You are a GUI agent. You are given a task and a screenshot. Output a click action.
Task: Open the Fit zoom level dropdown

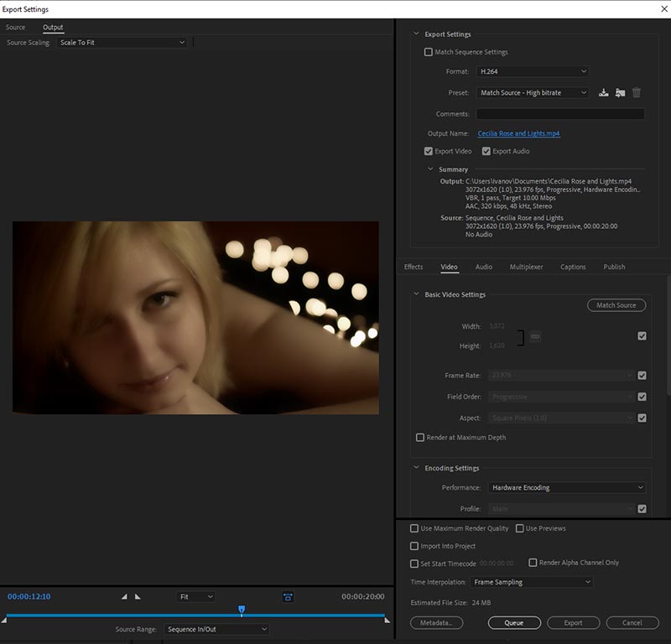(x=196, y=596)
